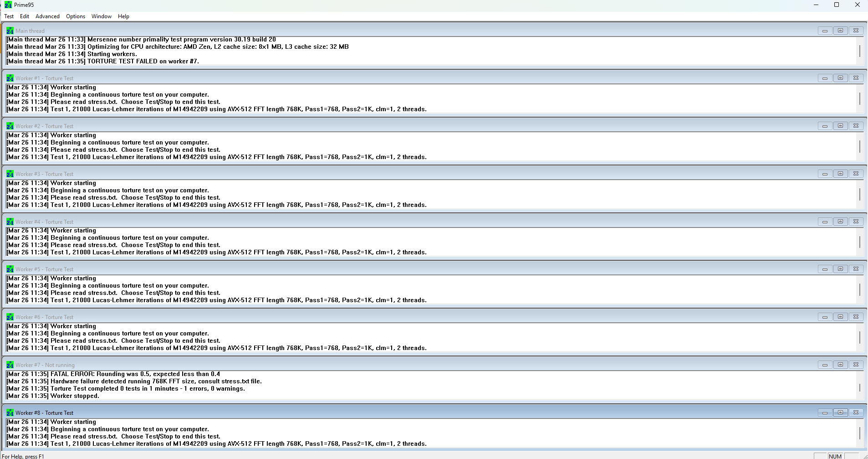Click Main thread 'Starting workers.' line

click(71, 54)
